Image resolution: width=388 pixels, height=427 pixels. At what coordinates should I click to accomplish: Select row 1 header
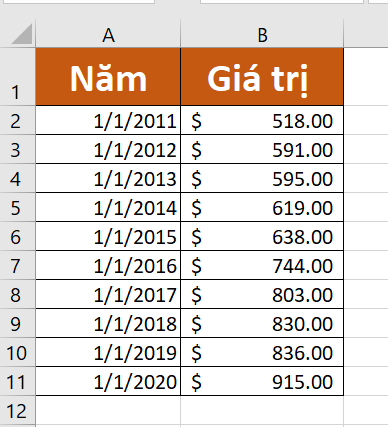[17, 77]
